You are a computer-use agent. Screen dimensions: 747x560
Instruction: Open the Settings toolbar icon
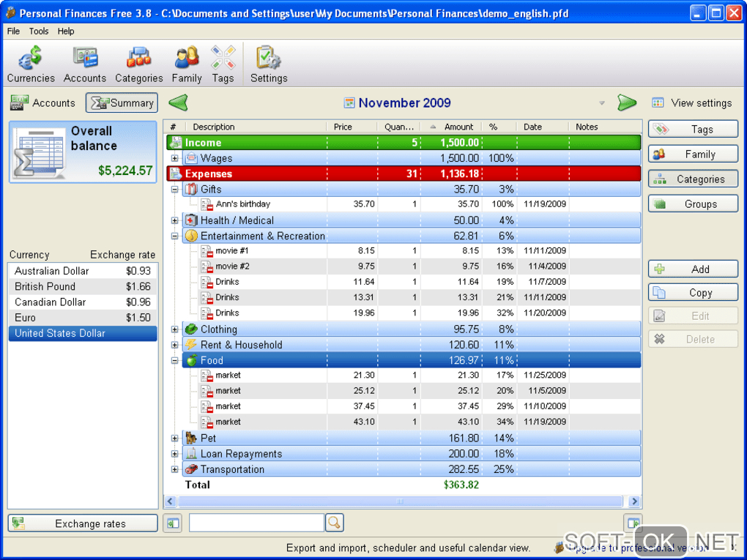269,64
